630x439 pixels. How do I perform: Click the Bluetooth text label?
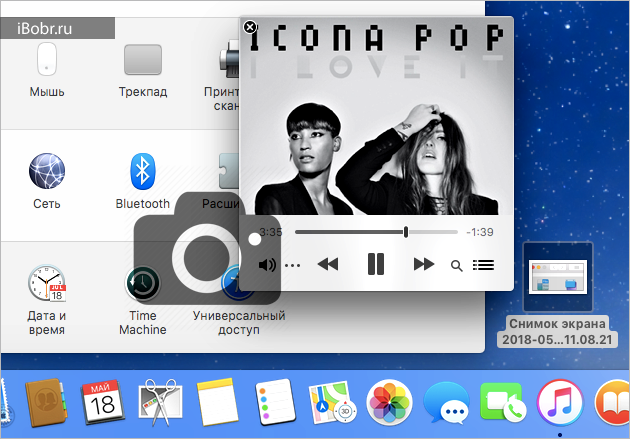pyautogui.click(x=143, y=204)
